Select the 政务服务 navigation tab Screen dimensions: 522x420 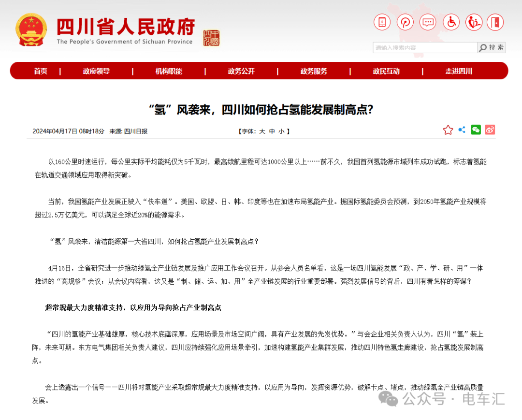313,71
